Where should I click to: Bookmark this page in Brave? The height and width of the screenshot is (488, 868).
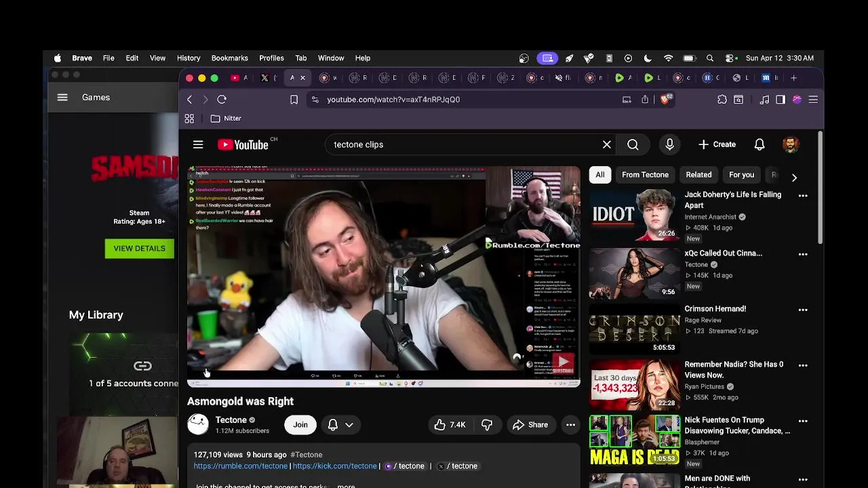pyautogui.click(x=294, y=100)
